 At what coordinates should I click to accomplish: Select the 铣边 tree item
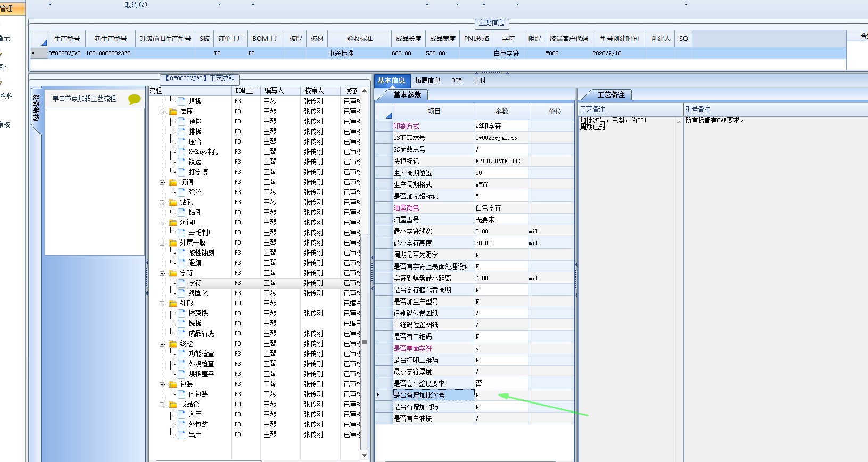click(x=195, y=162)
